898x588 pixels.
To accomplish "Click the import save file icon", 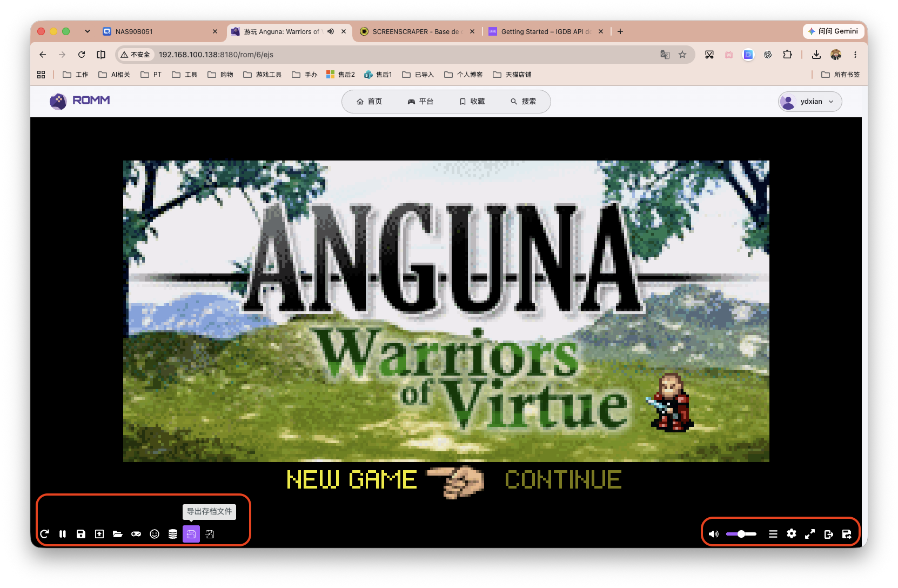I will 210,534.
